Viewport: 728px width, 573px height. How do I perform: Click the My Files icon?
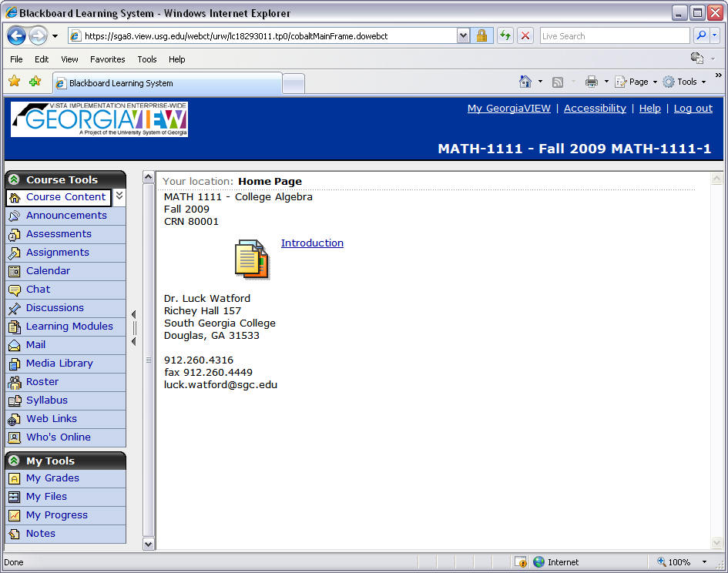pyautogui.click(x=15, y=497)
